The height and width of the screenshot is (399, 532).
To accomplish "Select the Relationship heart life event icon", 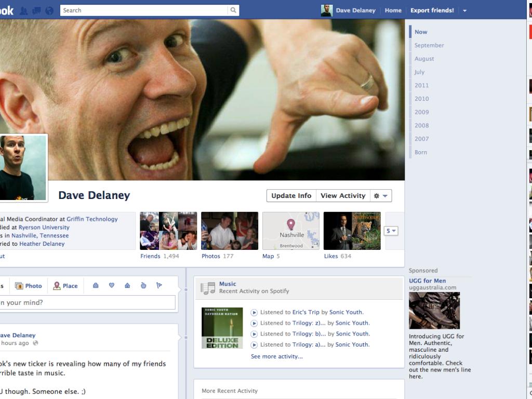I will pyautogui.click(x=111, y=285).
